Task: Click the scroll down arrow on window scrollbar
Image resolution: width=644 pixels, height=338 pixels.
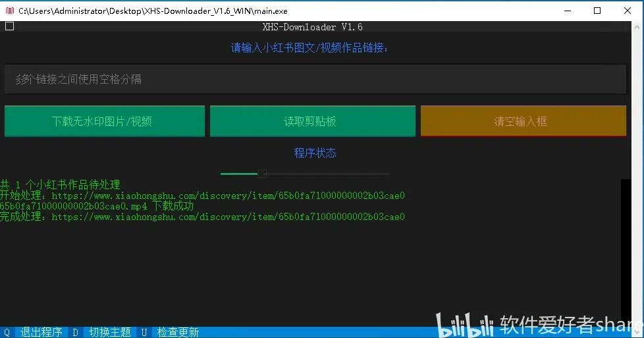Action: click(637, 331)
